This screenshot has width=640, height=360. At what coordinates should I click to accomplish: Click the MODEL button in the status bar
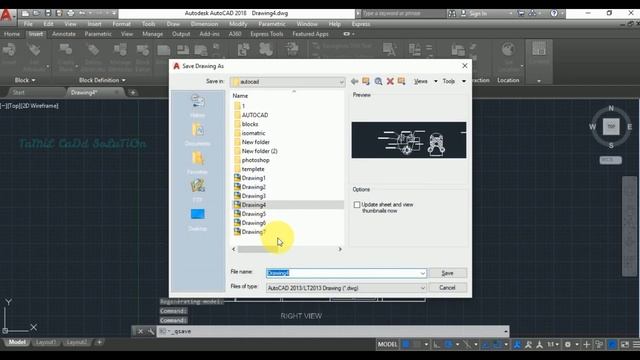pos(387,345)
